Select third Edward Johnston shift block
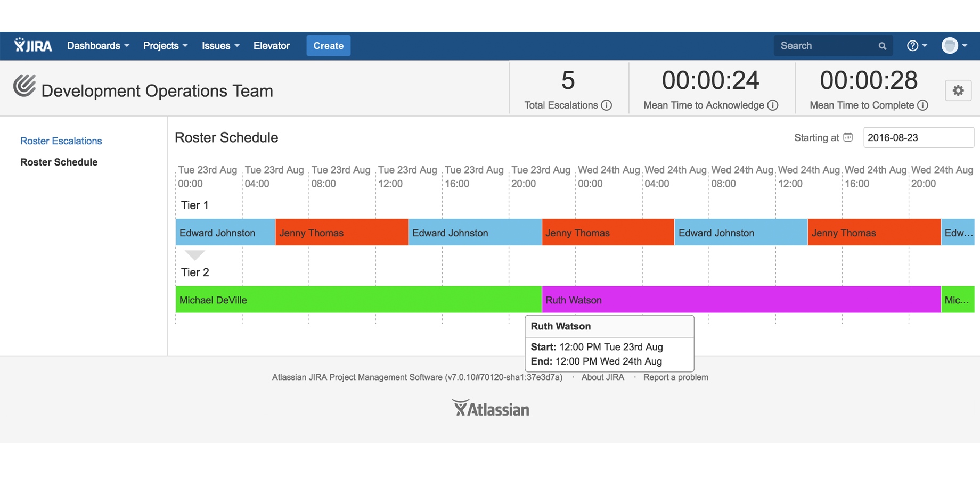The image size is (980, 479). (741, 233)
